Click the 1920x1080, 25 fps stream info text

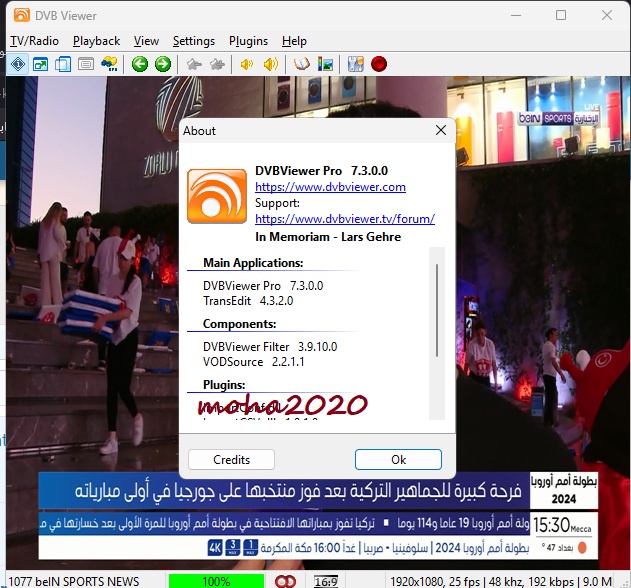(x=501, y=582)
